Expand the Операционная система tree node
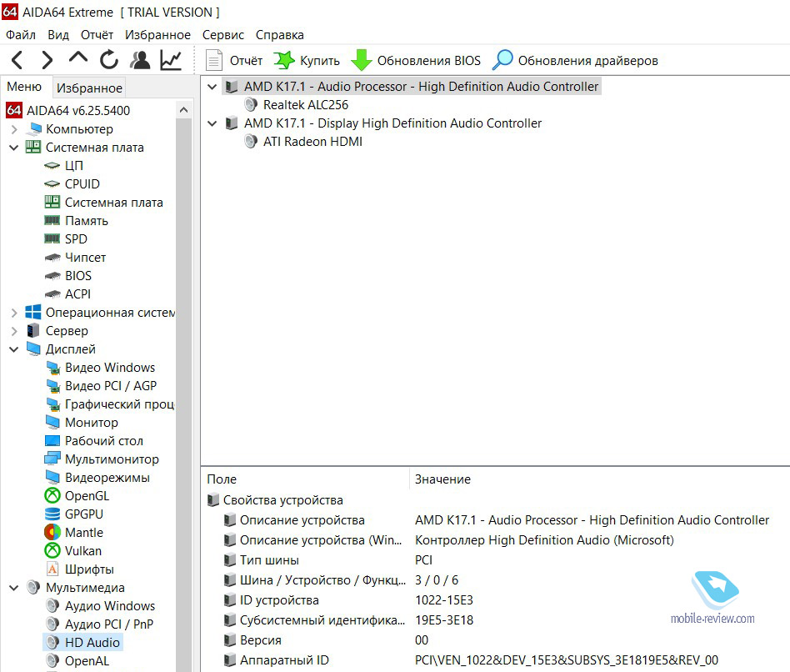Viewport: 790px width, 672px height. [14, 313]
